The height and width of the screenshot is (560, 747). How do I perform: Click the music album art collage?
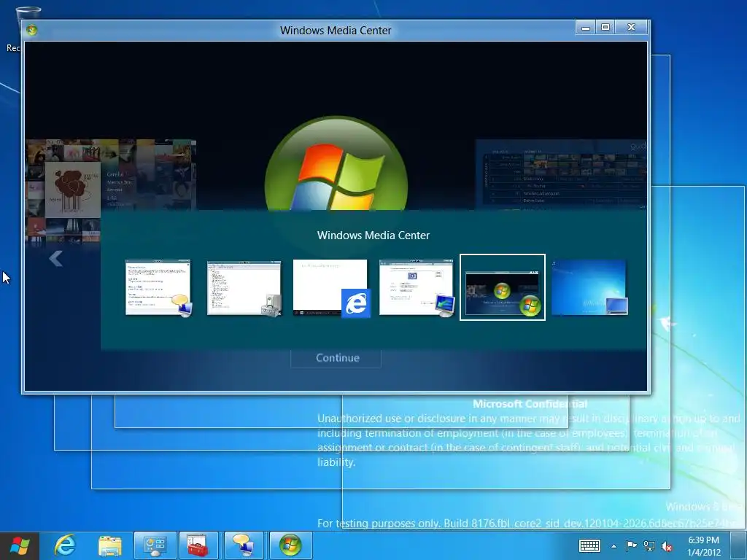(x=111, y=190)
